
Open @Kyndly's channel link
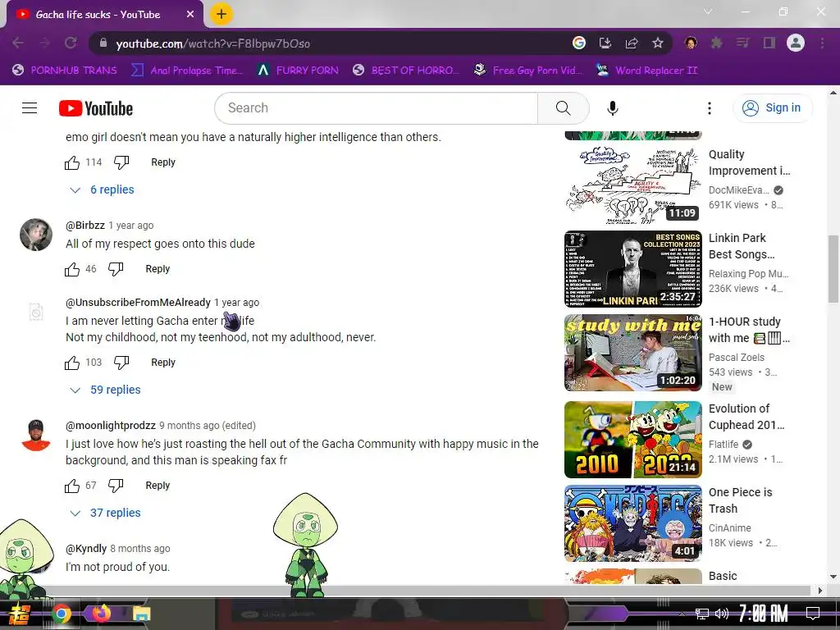click(x=85, y=549)
